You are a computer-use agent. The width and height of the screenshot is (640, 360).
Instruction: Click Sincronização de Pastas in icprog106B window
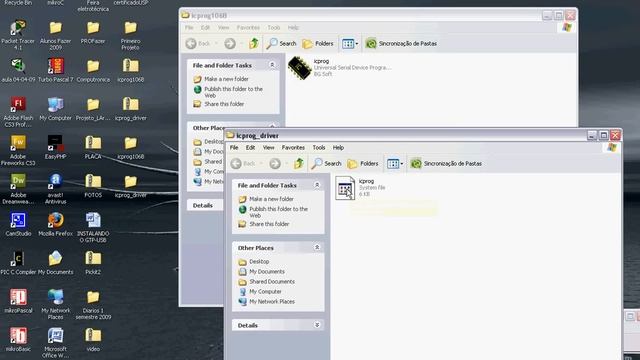pyautogui.click(x=401, y=43)
